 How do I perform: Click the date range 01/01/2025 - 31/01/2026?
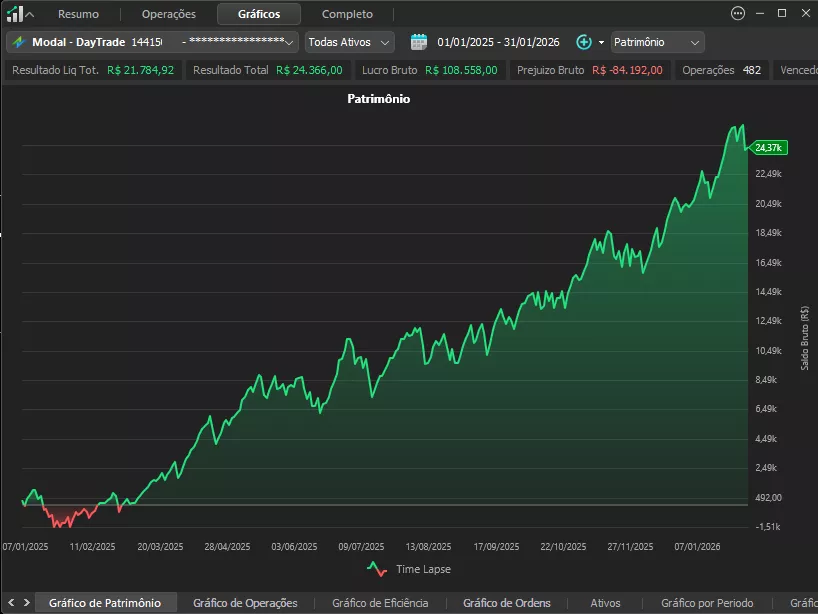498,42
